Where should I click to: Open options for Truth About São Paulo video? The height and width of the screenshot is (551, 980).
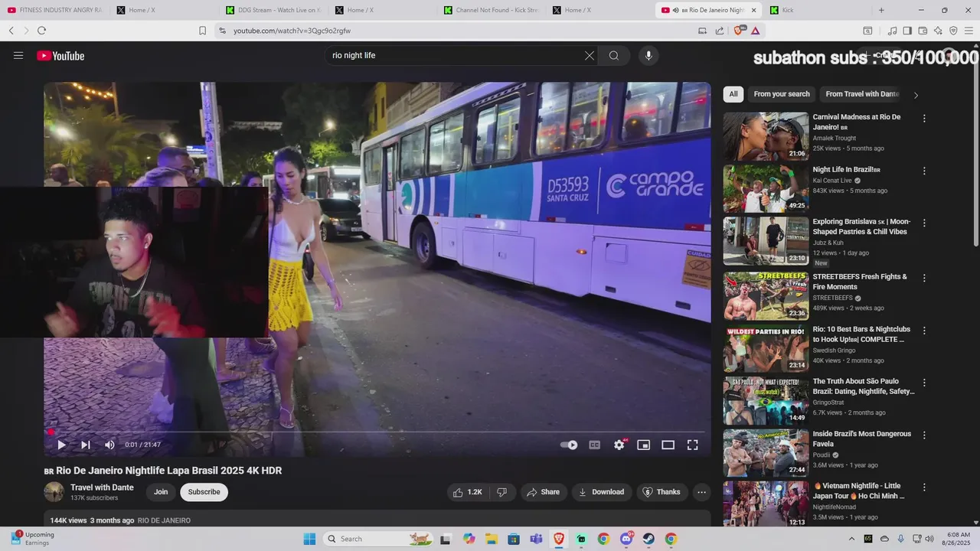click(924, 383)
